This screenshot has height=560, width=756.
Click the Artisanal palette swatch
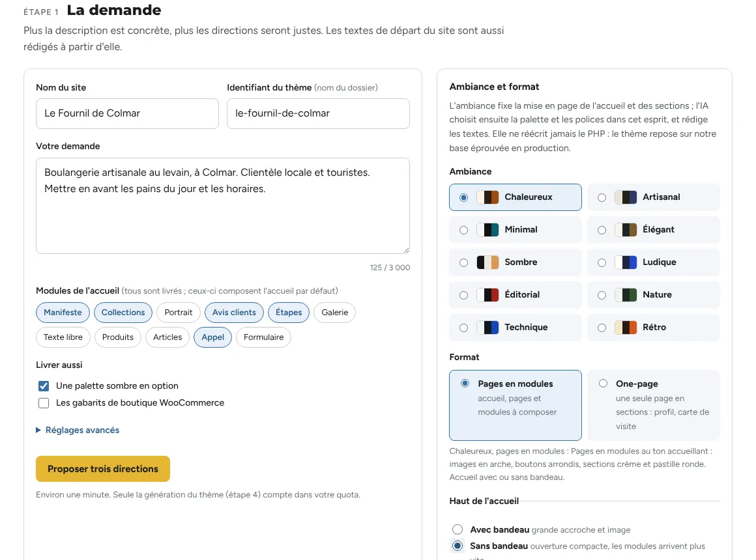pos(626,197)
